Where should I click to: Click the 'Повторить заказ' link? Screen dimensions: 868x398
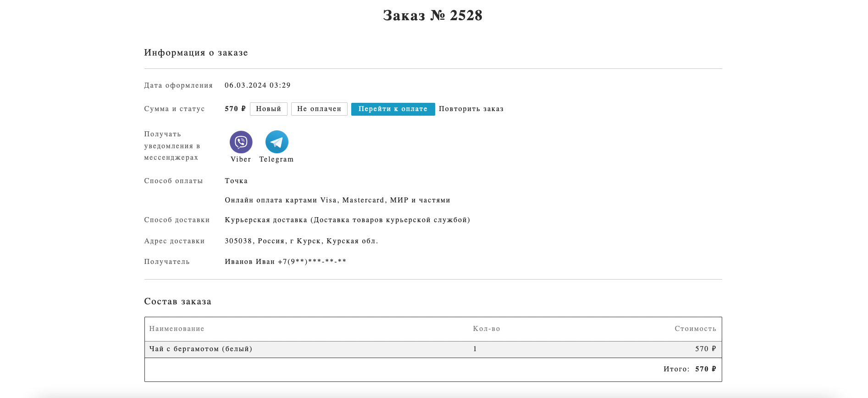(471, 109)
